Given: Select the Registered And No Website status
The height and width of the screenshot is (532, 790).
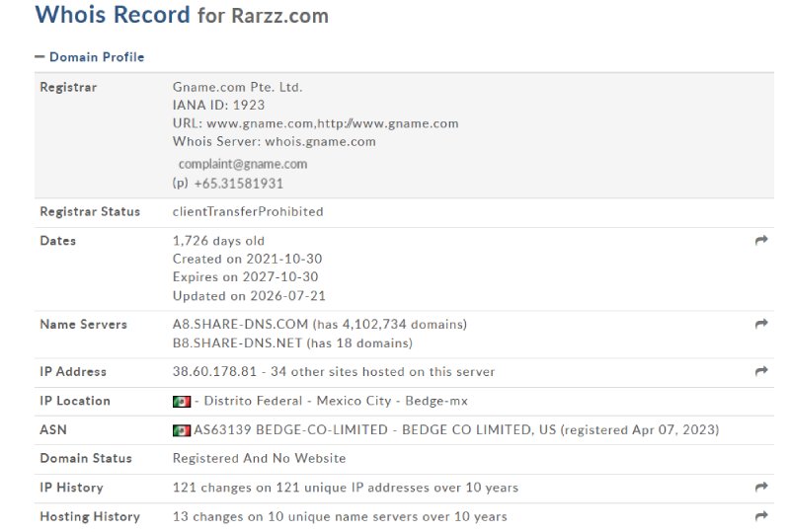Looking at the screenshot, I should tap(259, 458).
